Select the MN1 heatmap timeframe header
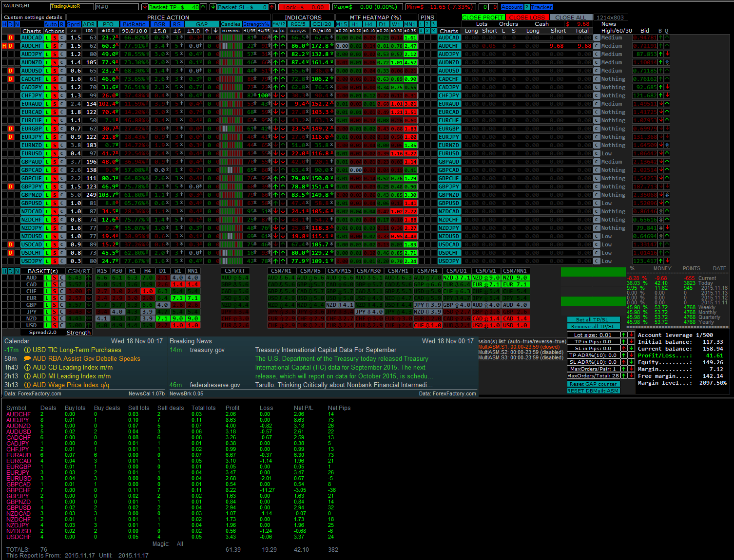Image resolution: width=734 pixels, height=560 pixels. coord(410,24)
